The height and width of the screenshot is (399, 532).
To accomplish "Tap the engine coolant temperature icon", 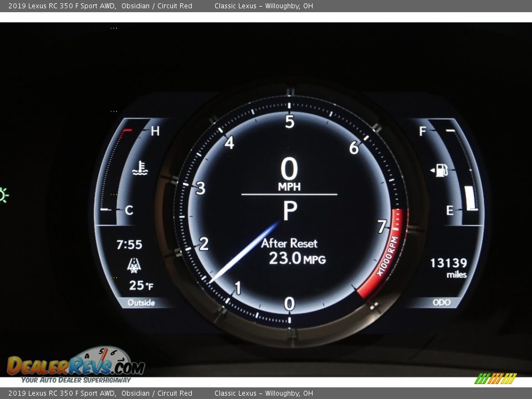I will pyautogui.click(x=140, y=168).
